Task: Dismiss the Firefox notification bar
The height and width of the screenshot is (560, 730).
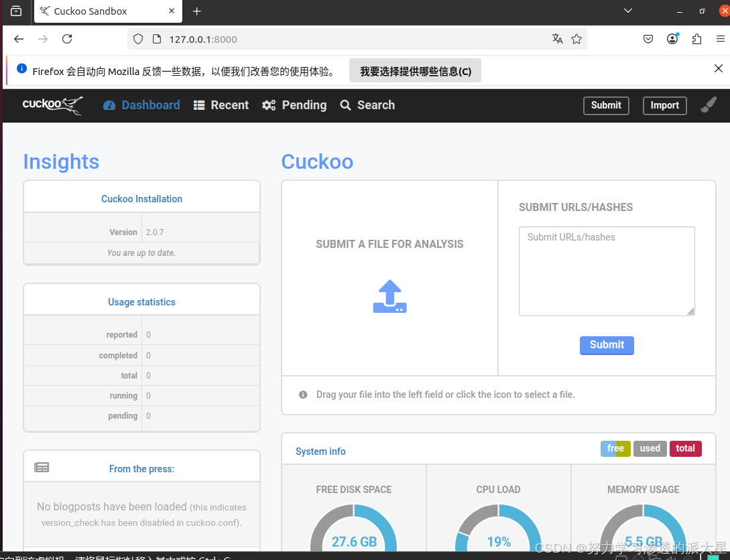Action: coord(719,68)
